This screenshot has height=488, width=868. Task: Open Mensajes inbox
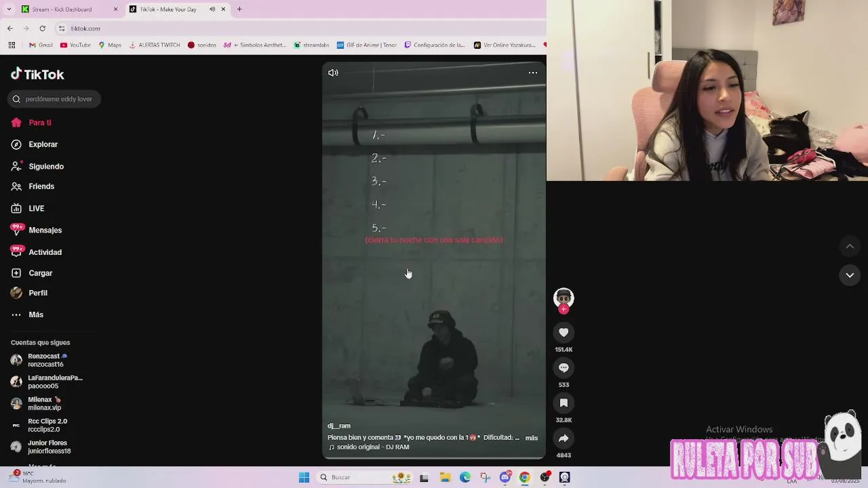click(x=37, y=230)
